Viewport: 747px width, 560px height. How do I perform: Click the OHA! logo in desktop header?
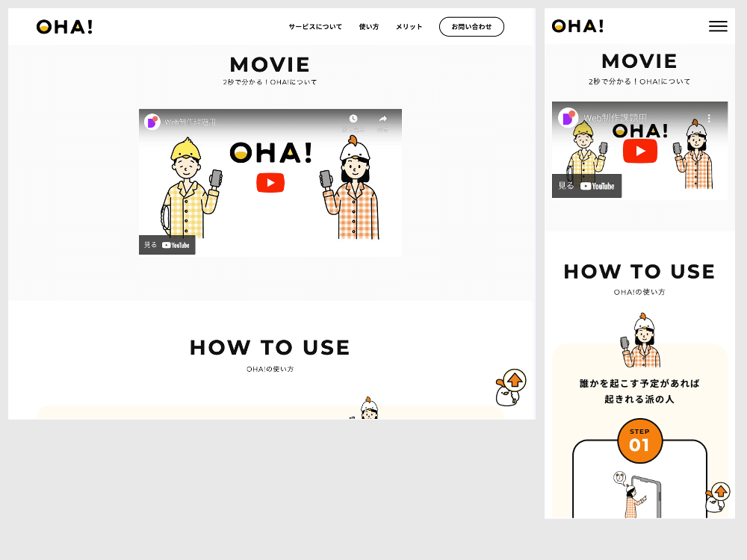pyautogui.click(x=64, y=27)
